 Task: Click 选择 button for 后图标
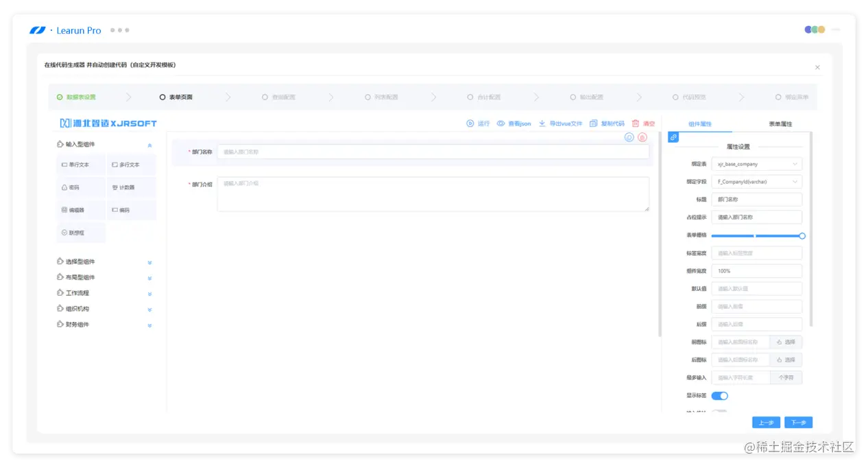[x=786, y=360]
